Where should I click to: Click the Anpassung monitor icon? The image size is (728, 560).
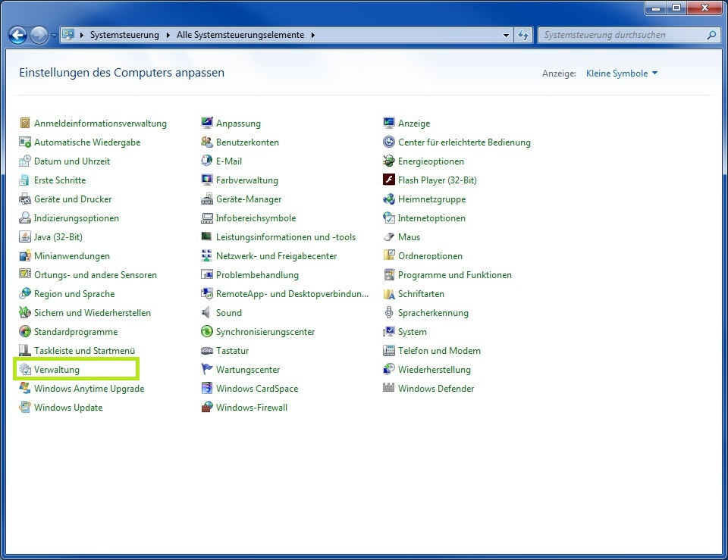tap(206, 123)
